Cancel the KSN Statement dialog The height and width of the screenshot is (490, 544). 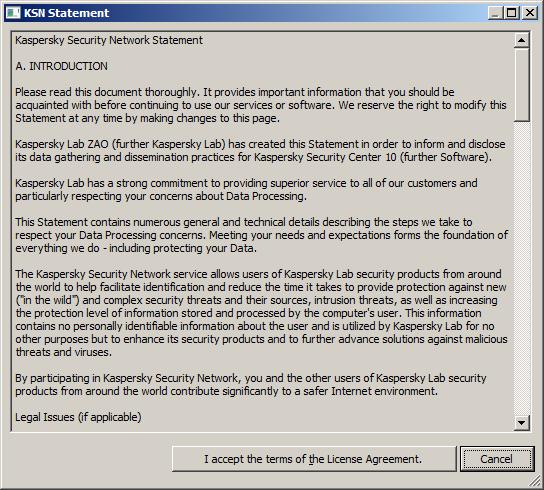pos(497,459)
